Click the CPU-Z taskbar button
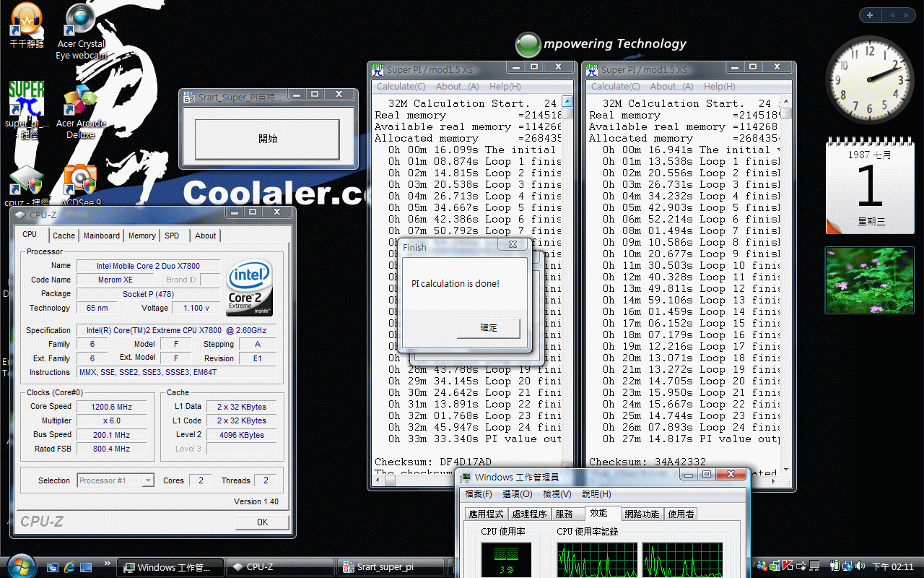 tap(281, 567)
